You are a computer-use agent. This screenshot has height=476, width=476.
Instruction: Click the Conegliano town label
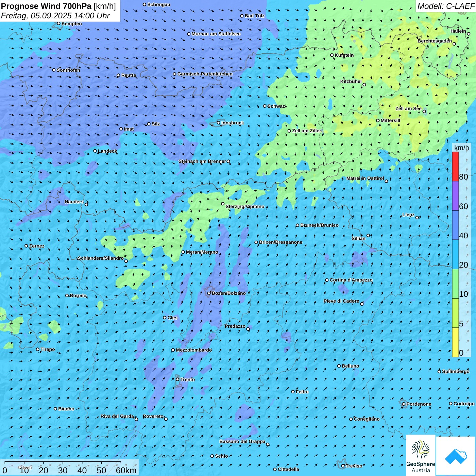tap(367, 419)
